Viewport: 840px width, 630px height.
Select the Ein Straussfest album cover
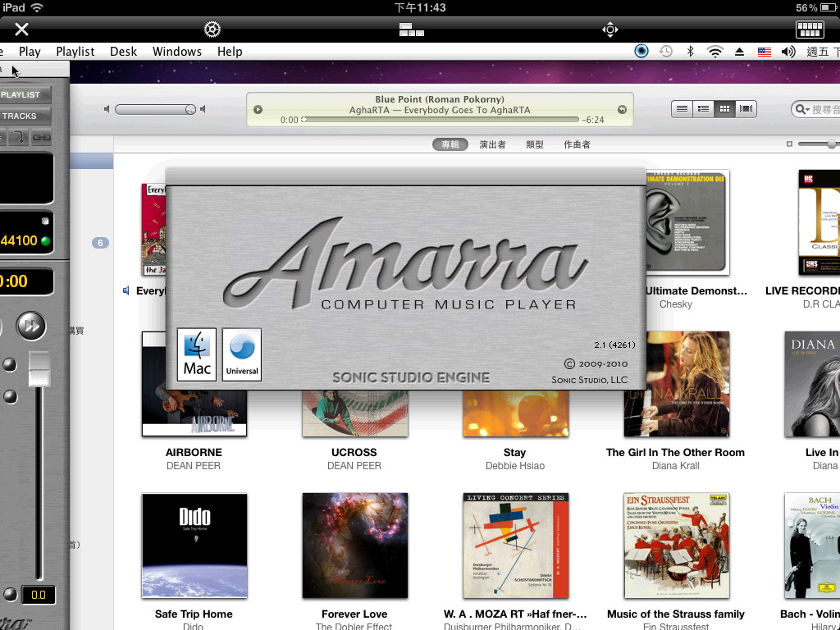click(x=677, y=546)
